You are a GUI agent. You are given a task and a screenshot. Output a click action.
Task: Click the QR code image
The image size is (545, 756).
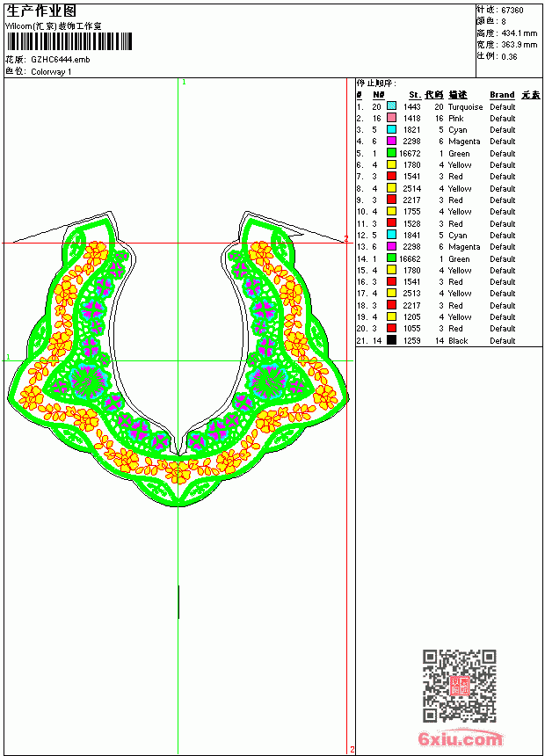(459, 686)
